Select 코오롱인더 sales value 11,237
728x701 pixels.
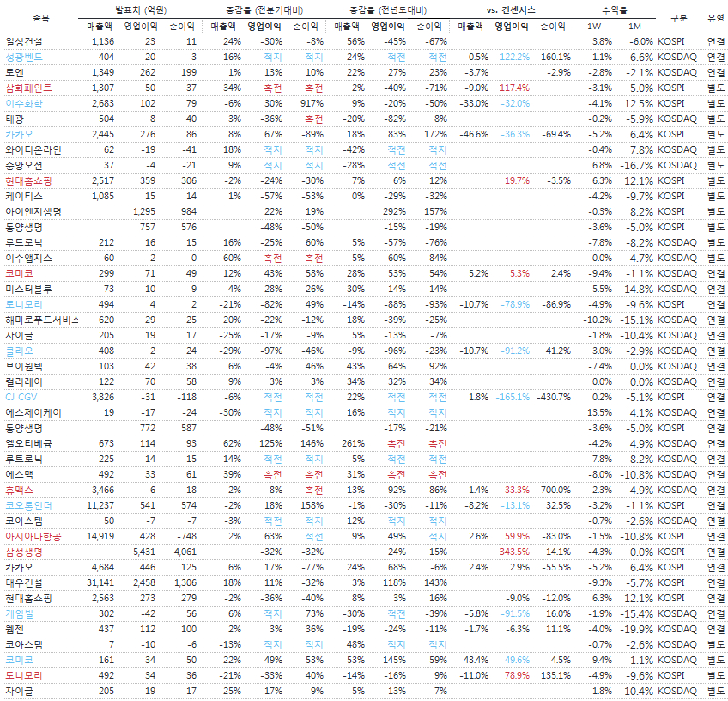pos(100,505)
